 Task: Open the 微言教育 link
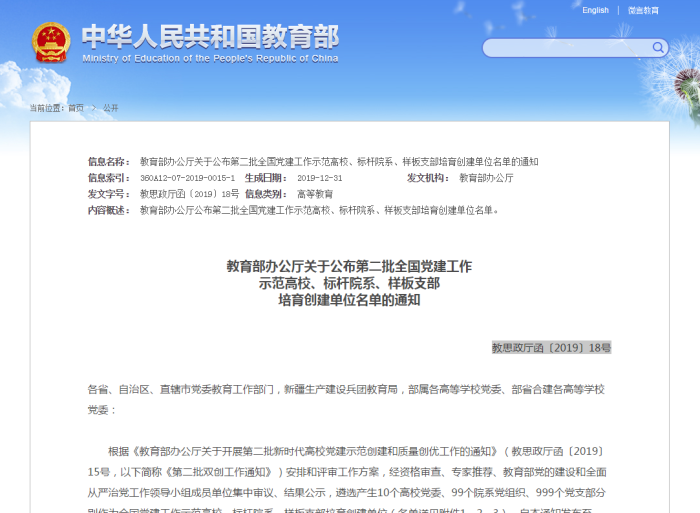point(643,10)
